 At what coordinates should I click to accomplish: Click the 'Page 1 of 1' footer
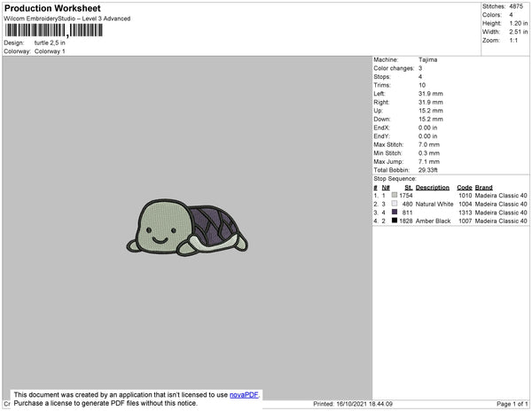tap(512, 404)
